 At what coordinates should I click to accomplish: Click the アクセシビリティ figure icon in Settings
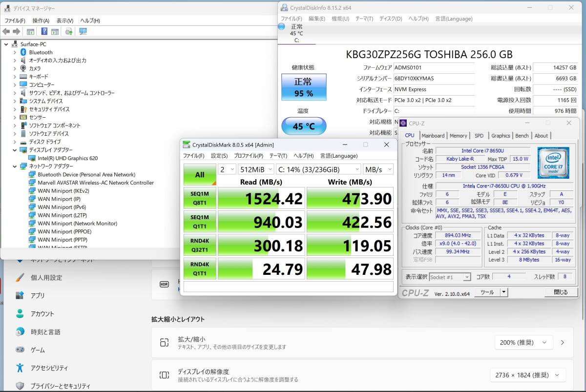20,368
